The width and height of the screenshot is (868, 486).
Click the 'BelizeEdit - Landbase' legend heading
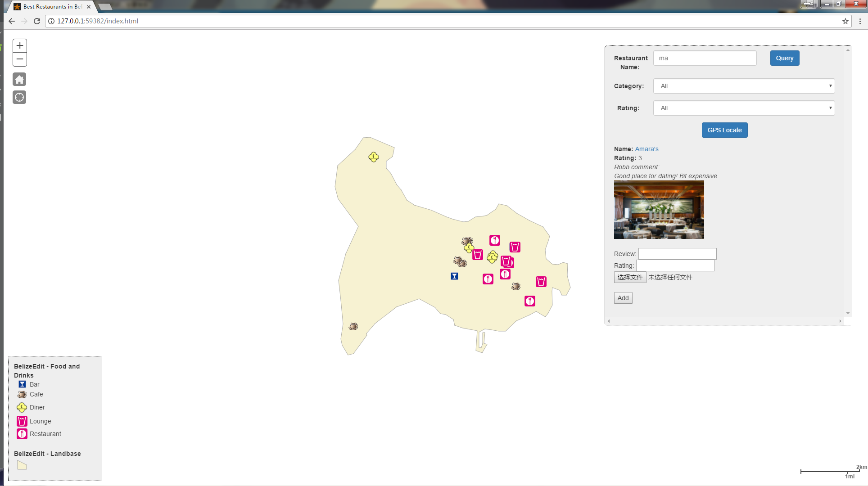pyautogui.click(x=47, y=454)
